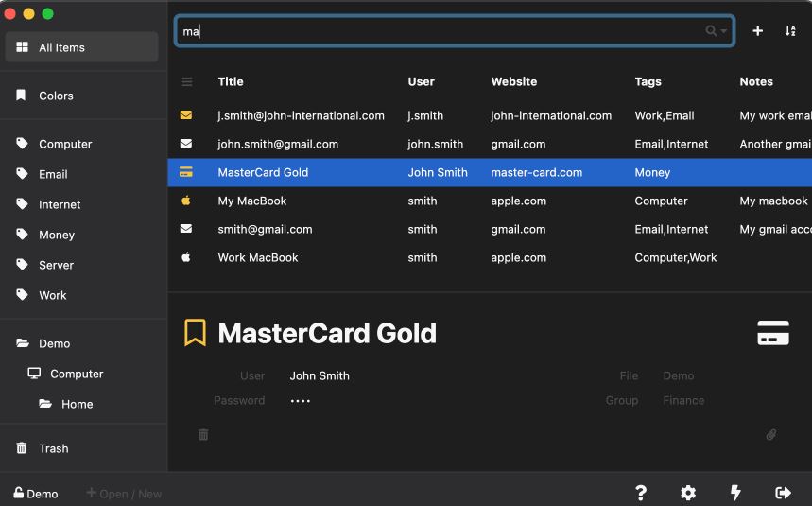Click the Trash bin icon in sidebar

[x=21, y=447]
